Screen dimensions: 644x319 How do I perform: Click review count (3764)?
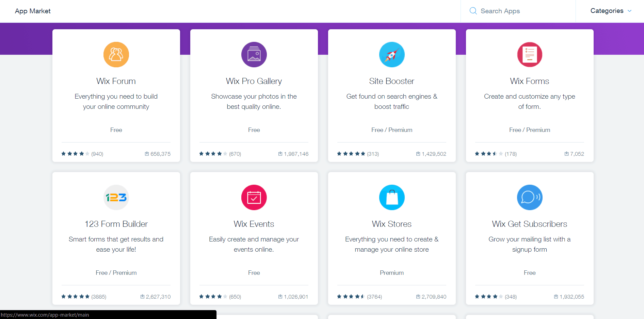(374, 297)
